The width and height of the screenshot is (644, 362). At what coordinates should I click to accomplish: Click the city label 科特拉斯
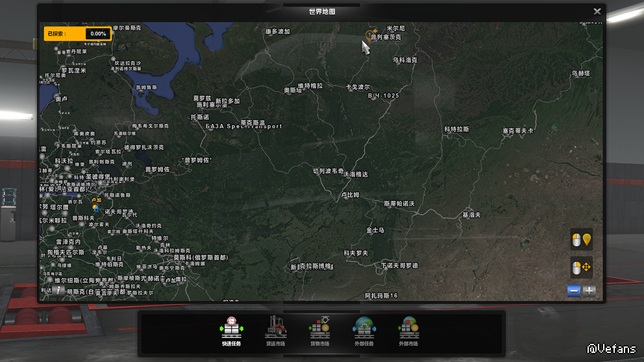[456, 129]
